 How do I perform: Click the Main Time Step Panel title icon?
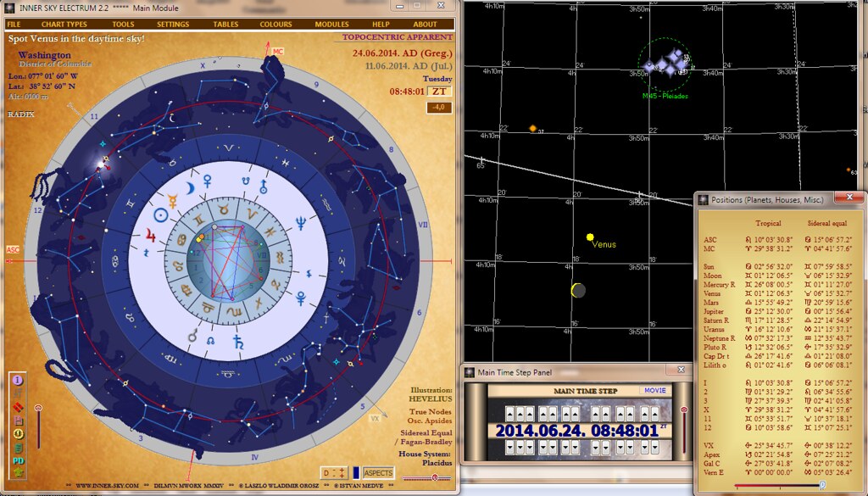click(470, 372)
